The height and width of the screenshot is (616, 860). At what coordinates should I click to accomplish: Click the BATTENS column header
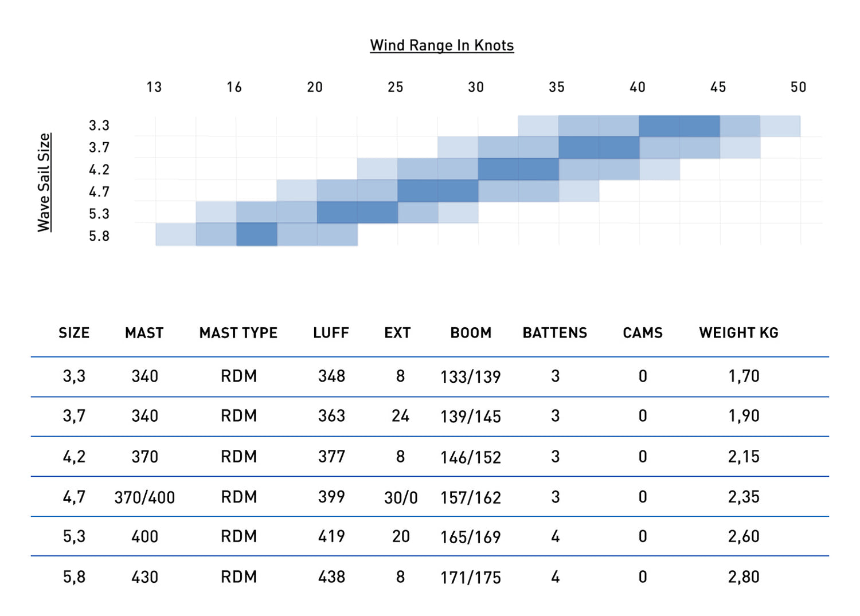pos(554,333)
